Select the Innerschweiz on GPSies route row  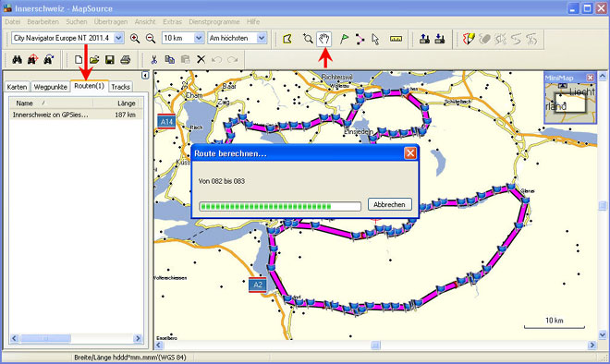pyautogui.click(x=76, y=115)
